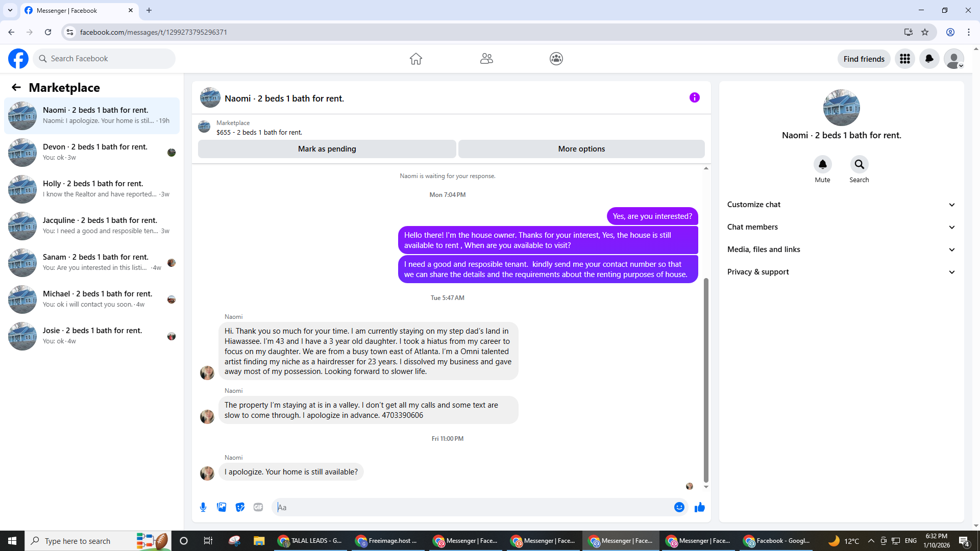Click the chat scrollbar
Screen dimensions: 980x551
coord(706,380)
